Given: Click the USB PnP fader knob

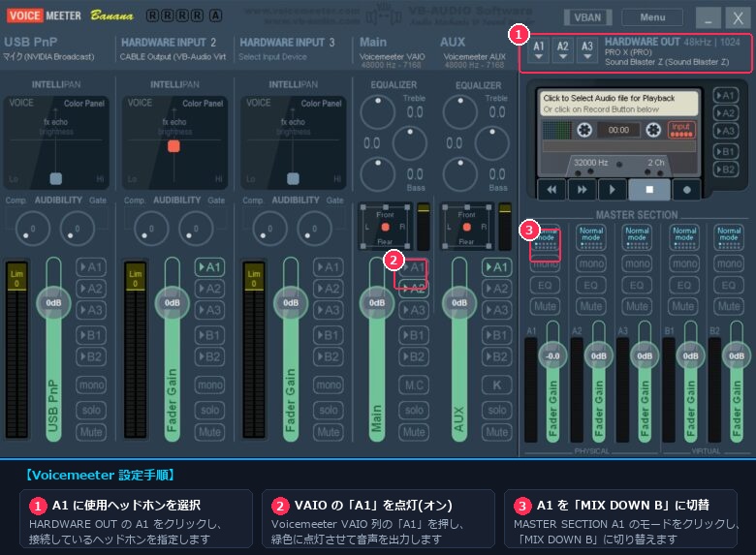Looking at the screenshot, I should pos(53,302).
